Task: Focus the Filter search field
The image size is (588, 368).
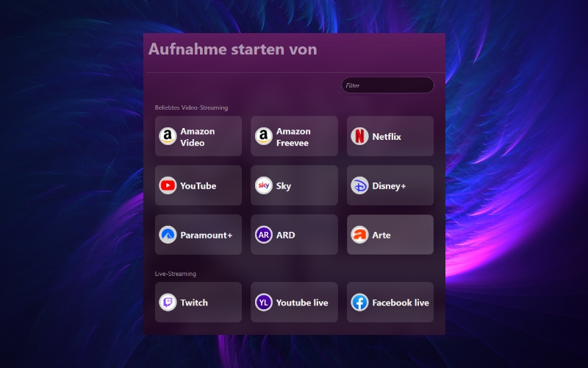Action: click(x=388, y=85)
